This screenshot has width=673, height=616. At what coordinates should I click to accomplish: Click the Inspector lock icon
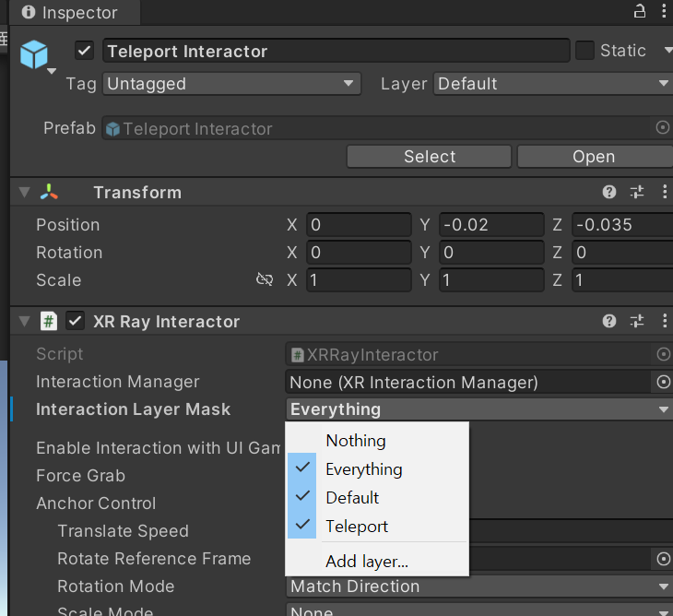point(640,11)
